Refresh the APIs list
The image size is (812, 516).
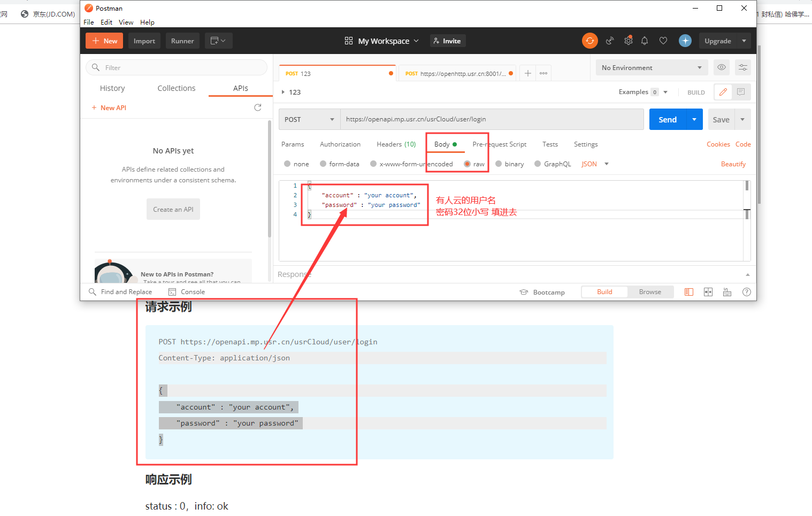click(x=257, y=107)
